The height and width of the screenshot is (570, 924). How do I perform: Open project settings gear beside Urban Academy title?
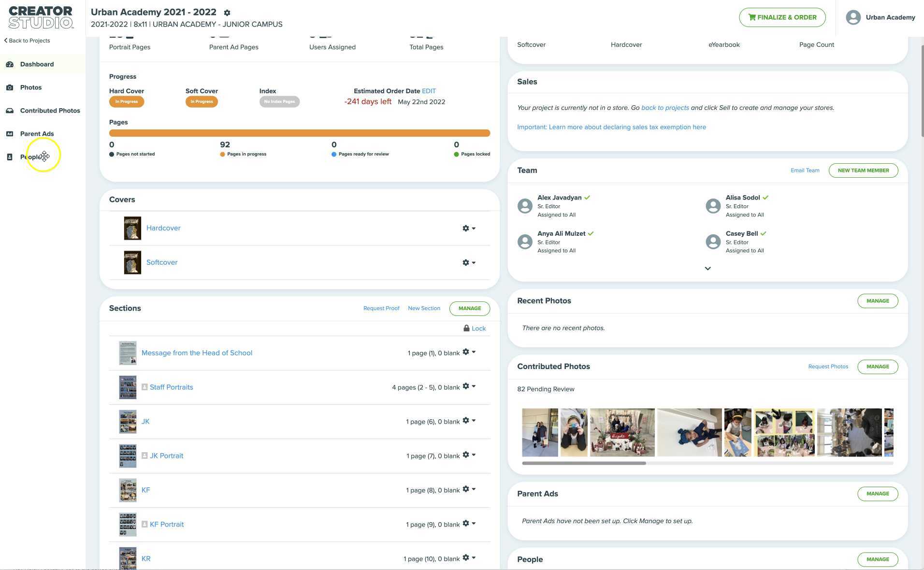tap(227, 13)
